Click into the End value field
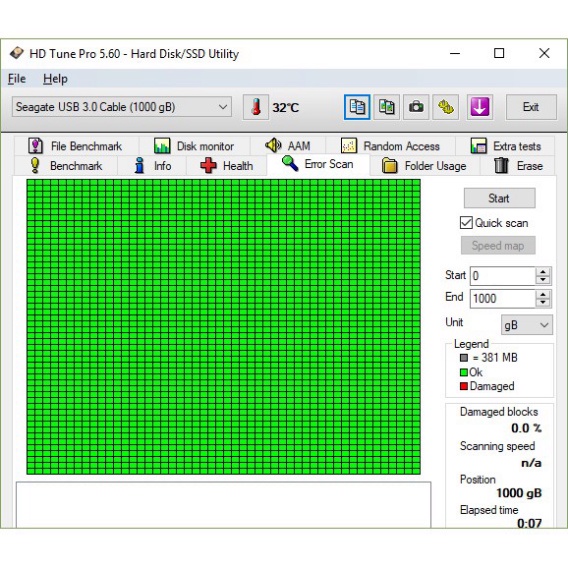 (x=503, y=298)
